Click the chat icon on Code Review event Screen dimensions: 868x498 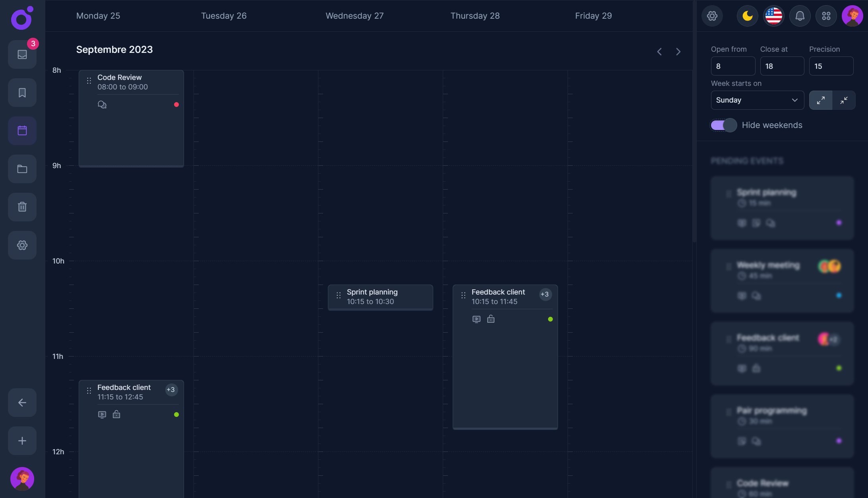pyautogui.click(x=102, y=104)
